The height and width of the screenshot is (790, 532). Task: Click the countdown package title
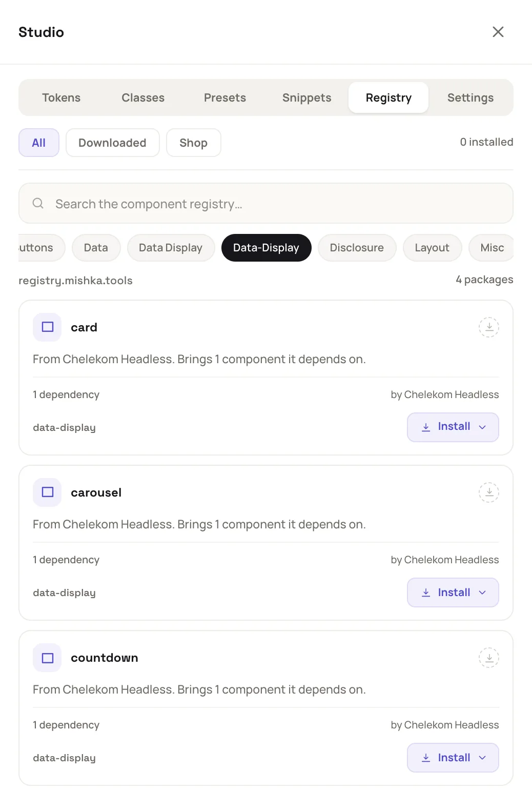pyautogui.click(x=105, y=658)
